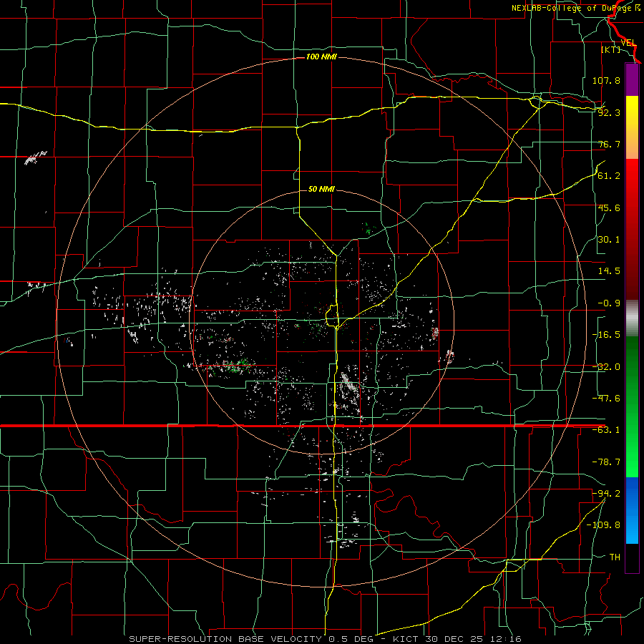Click the -16.5 velocity scale value
Viewport: 644px width, 644px height.
(x=606, y=335)
